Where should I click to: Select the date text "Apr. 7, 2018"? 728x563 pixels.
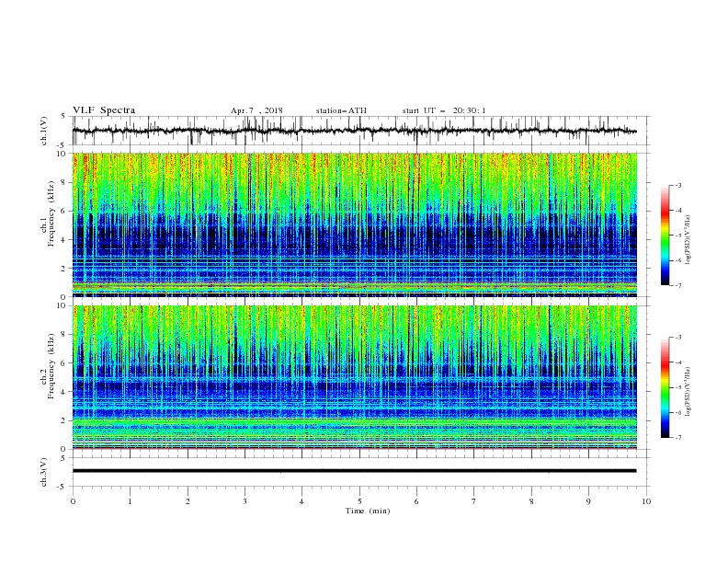tap(256, 110)
